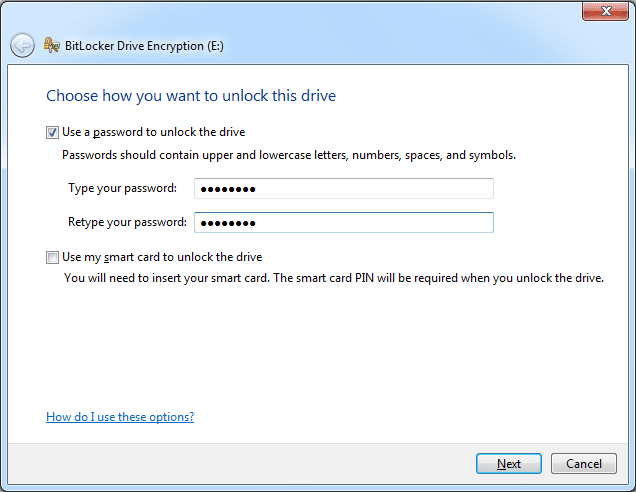The height and width of the screenshot is (492, 636).
Task: Click the password requirements hint text
Action: (x=289, y=155)
